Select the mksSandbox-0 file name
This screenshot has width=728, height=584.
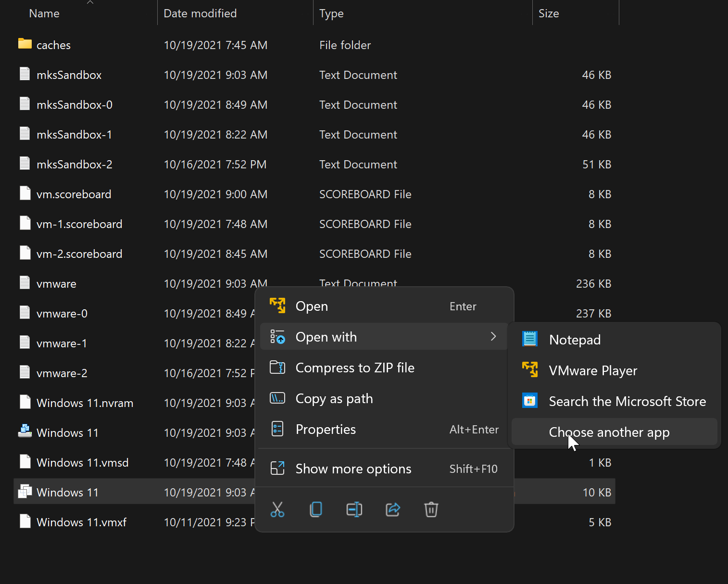click(75, 105)
